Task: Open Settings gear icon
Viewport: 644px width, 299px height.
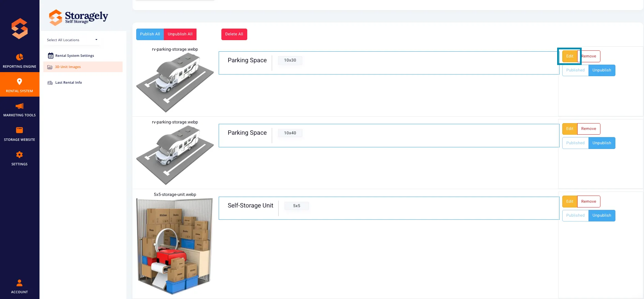Action: click(19, 155)
